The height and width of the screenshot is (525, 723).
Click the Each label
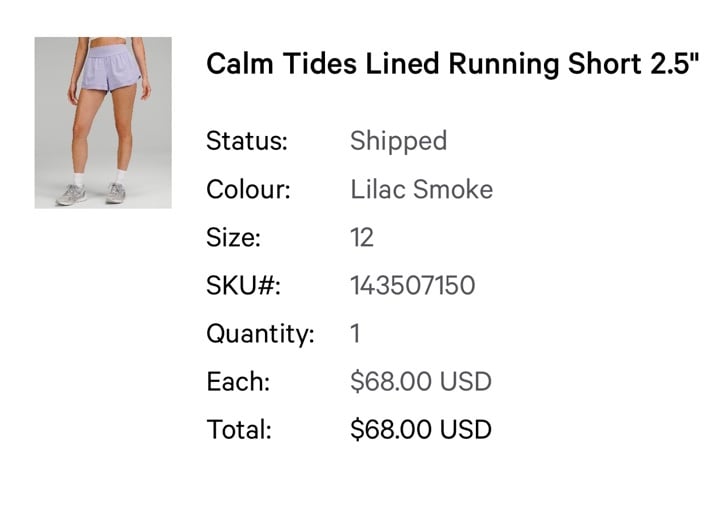(238, 382)
